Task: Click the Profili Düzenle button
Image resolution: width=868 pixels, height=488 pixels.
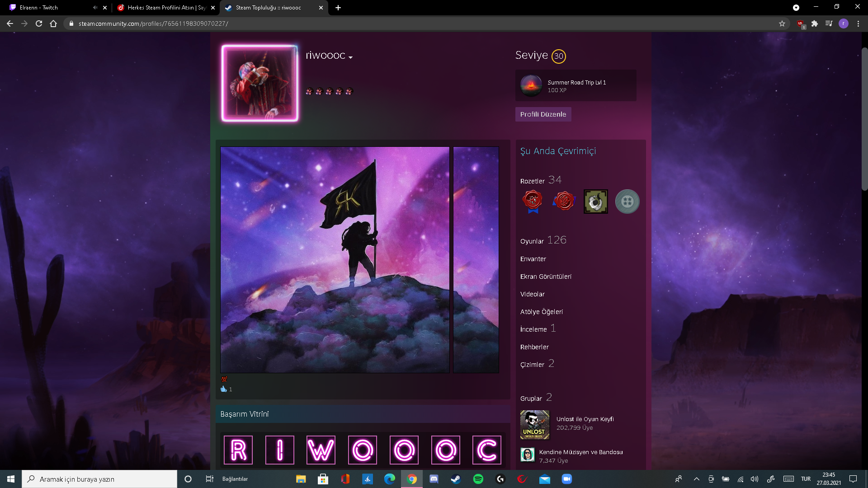Action: click(x=543, y=114)
